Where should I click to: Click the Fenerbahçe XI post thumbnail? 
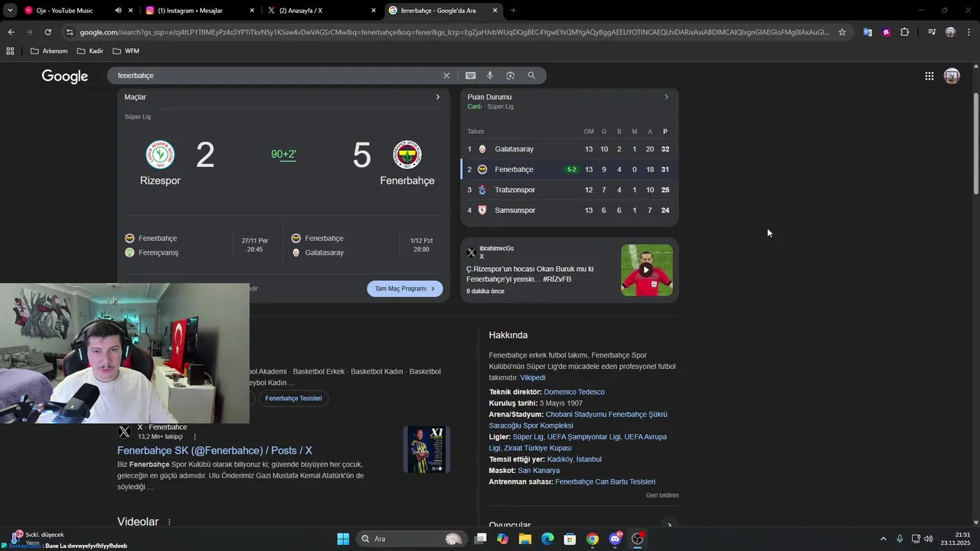[426, 450]
